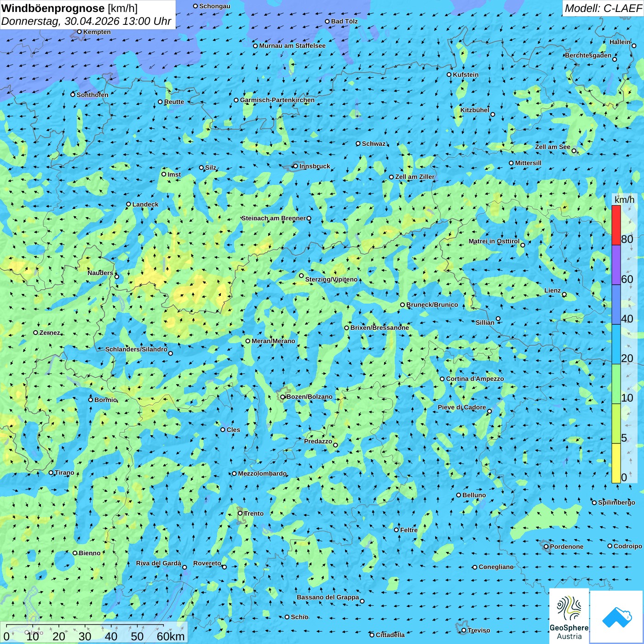The height and width of the screenshot is (644, 644).
Task: Click the 'Brixen/Bressanone' label
Action: [379, 328]
